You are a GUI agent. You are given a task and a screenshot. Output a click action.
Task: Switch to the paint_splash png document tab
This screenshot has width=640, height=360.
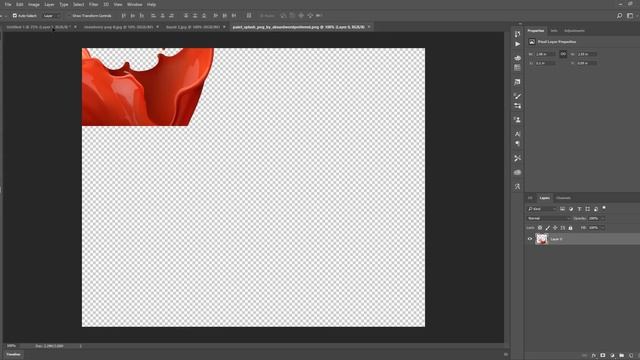point(298,27)
